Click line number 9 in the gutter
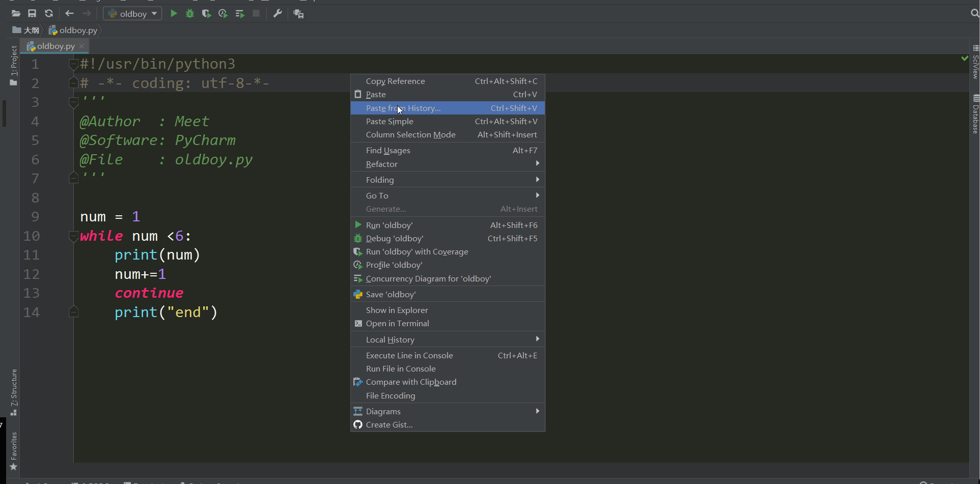 [x=35, y=217]
